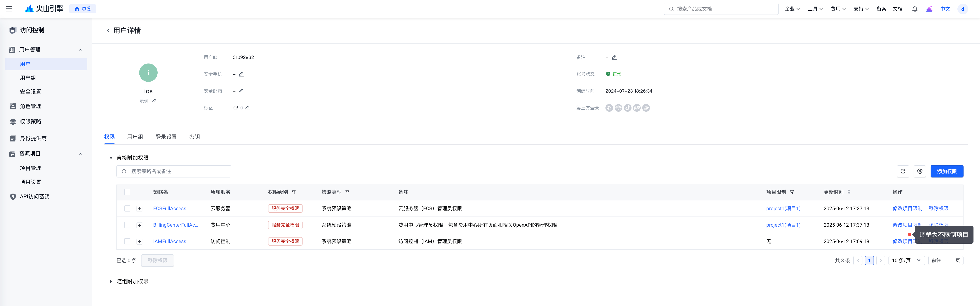Click the first third-party login icon

click(609, 108)
